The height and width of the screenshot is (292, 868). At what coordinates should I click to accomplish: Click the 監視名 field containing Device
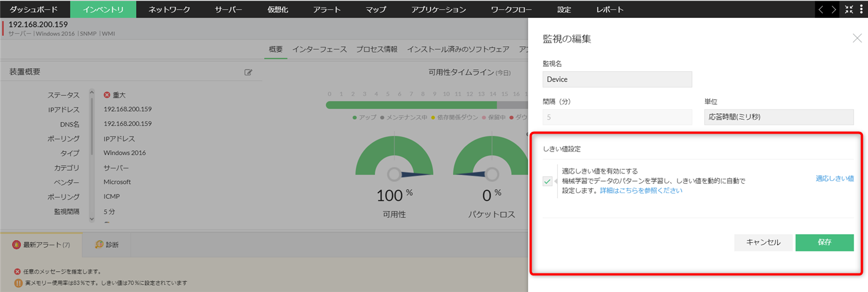coord(617,79)
